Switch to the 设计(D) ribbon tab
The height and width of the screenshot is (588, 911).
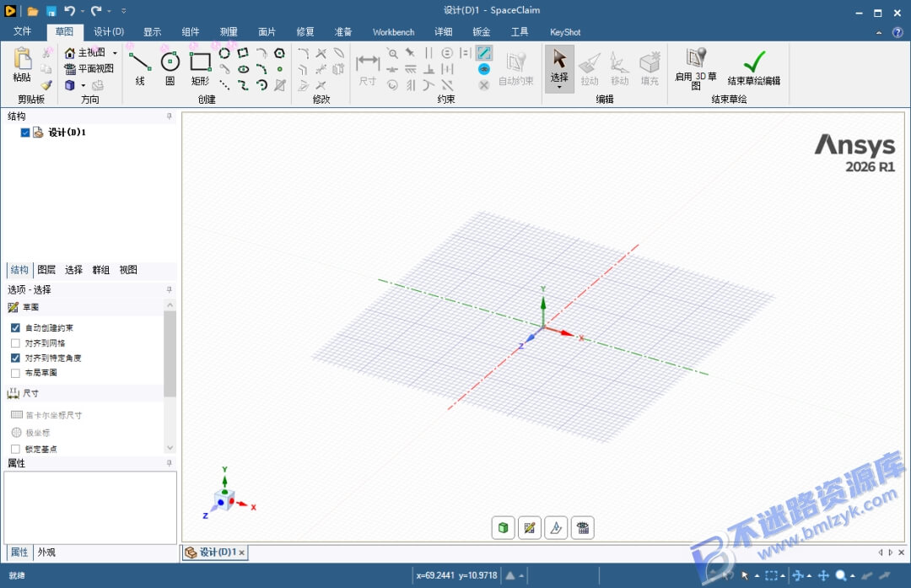pyautogui.click(x=109, y=32)
